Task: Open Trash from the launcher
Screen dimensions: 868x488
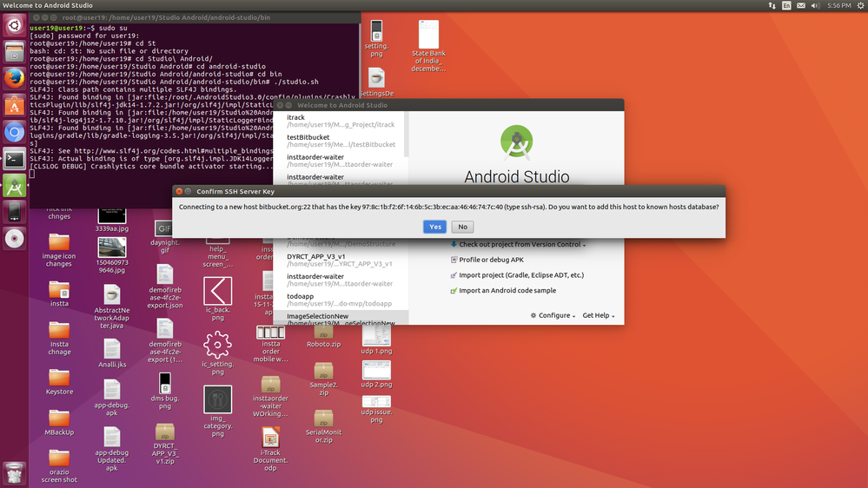Action: coord(15,473)
